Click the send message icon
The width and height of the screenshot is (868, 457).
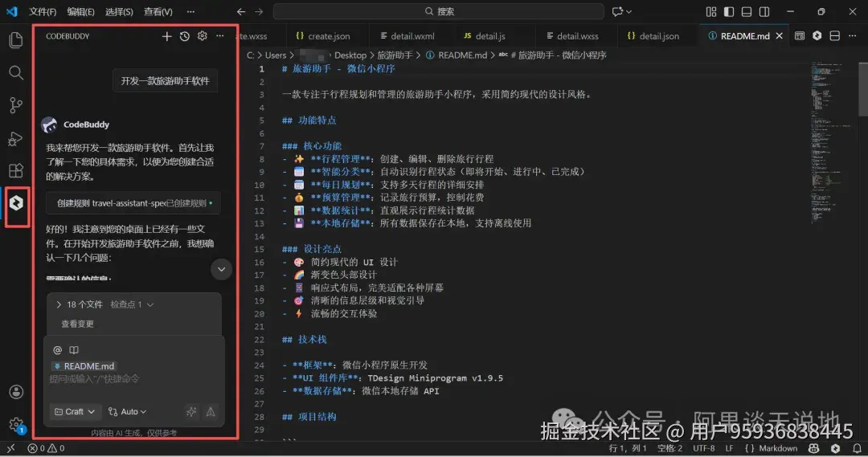click(x=211, y=412)
